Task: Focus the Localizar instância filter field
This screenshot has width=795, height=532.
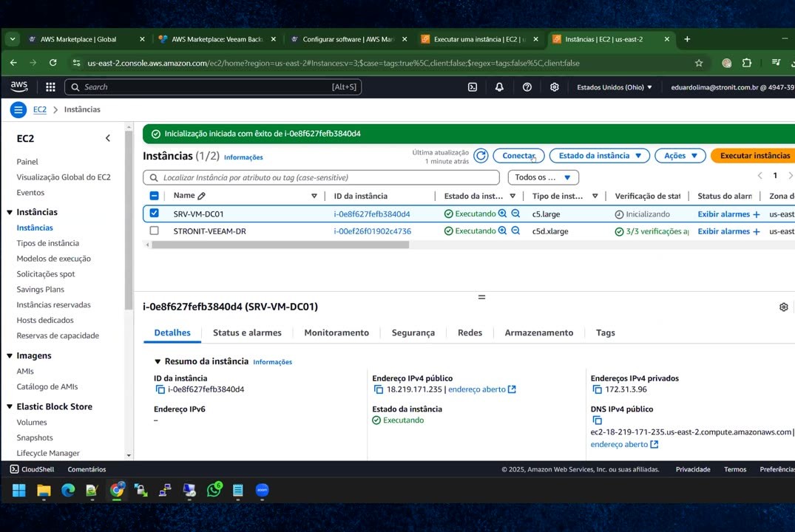Action: 322,177
